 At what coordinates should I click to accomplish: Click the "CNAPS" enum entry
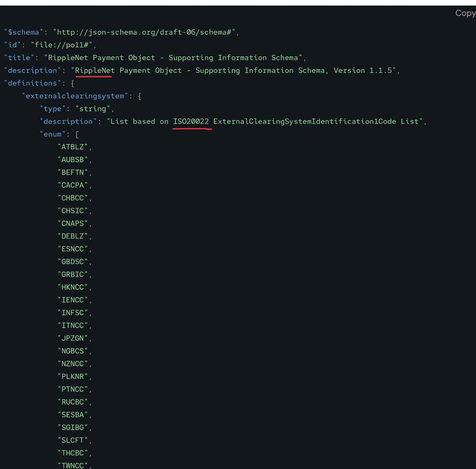coord(73,223)
